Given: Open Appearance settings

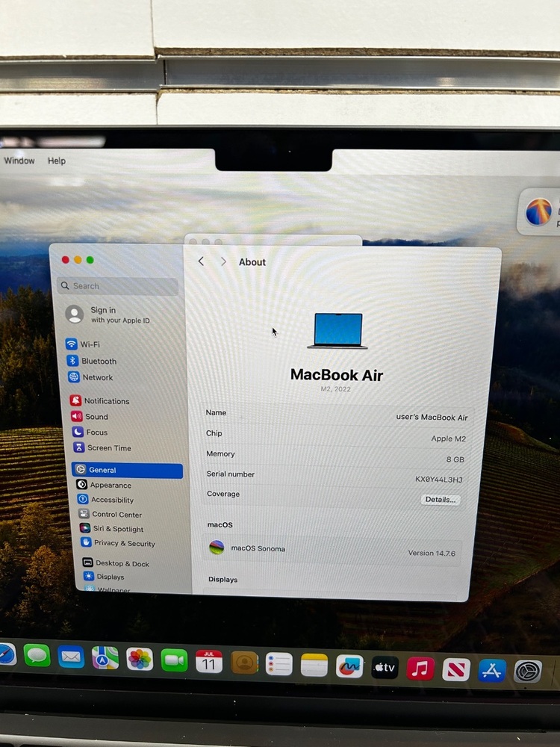Looking at the screenshot, I should (x=104, y=485).
